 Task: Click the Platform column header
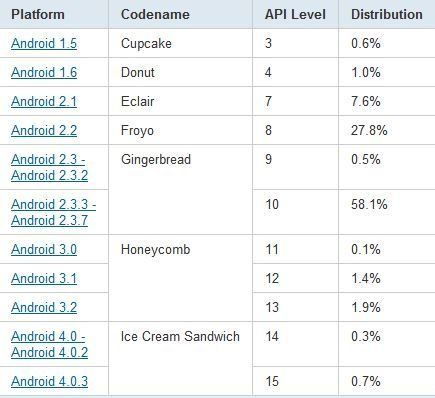pos(38,14)
